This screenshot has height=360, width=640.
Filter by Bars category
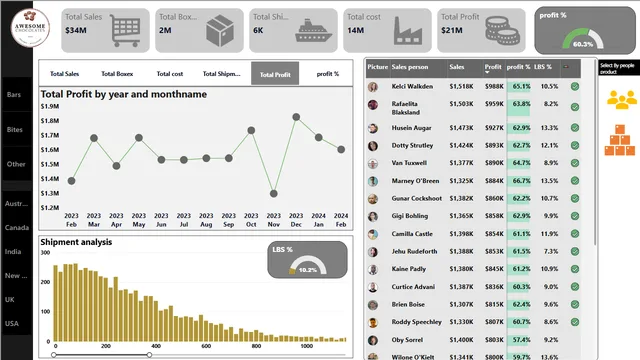(16, 94)
